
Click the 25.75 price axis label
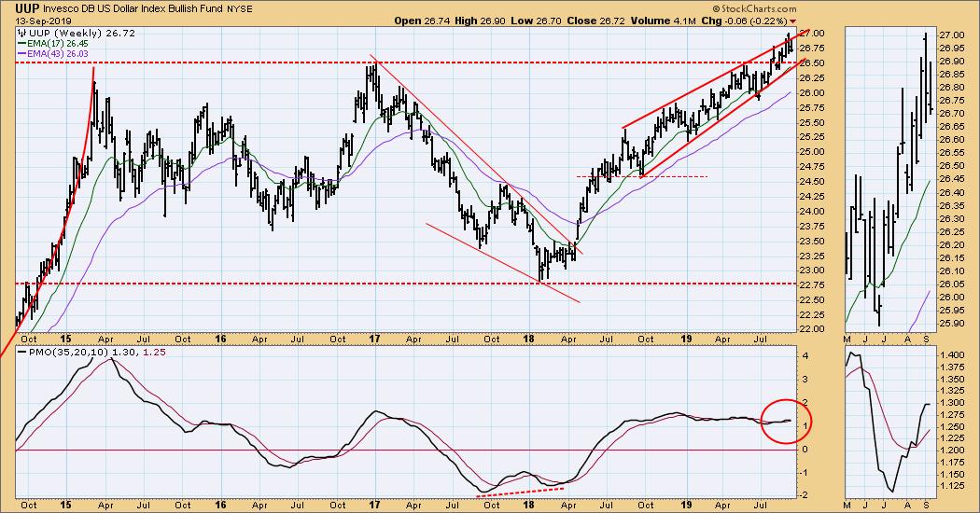point(814,107)
